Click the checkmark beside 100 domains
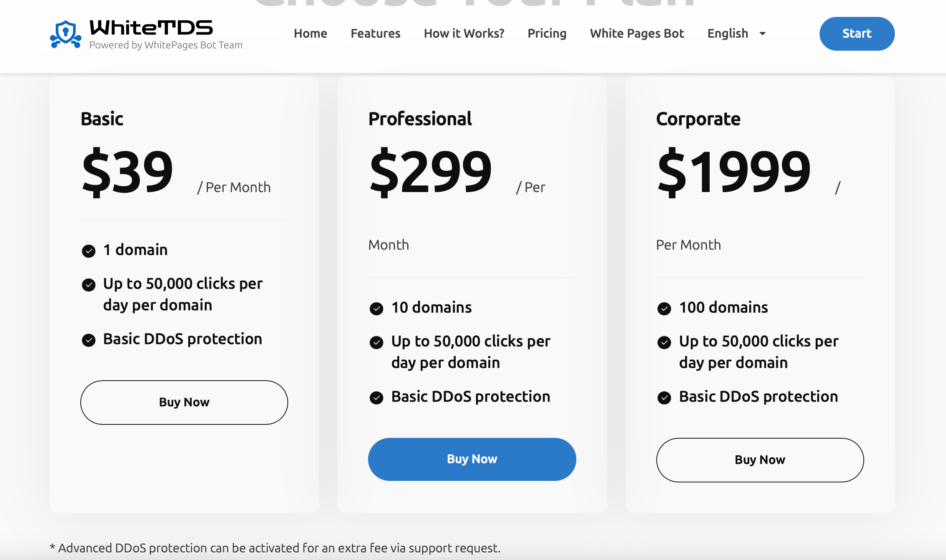 [664, 308]
